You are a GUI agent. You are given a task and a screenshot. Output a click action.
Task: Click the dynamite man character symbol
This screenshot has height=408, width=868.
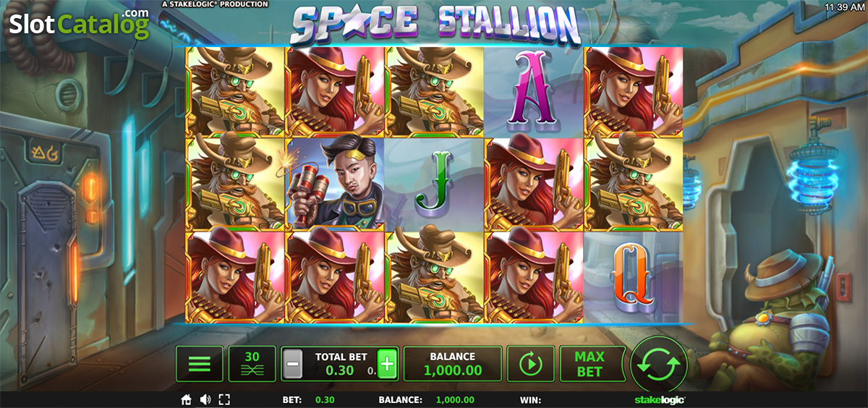tap(335, 183)
